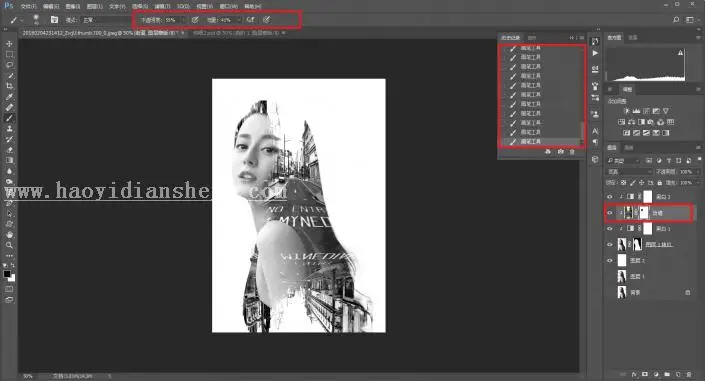This screenshot has width=705, height=381.
Task: Open the brush opacity dropdown arrow
Action: (x=183, y=20)
